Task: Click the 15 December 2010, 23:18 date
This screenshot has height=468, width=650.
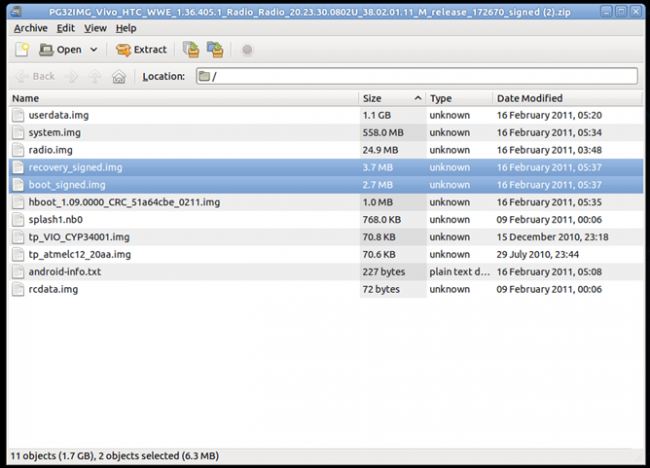Action: click(552, 237)
